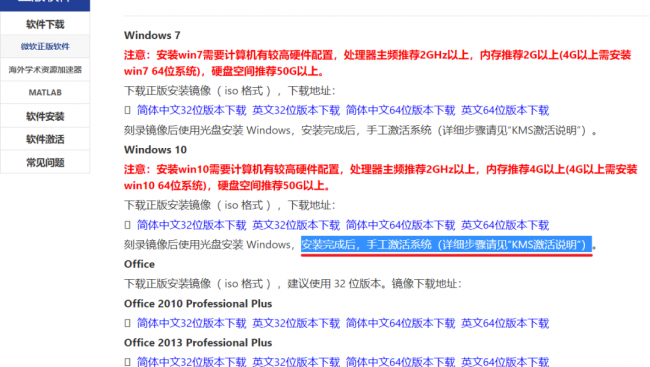Download Windows 7 简体中文32位版本
This screenshot has height=367, width=650.
point(192,110)
